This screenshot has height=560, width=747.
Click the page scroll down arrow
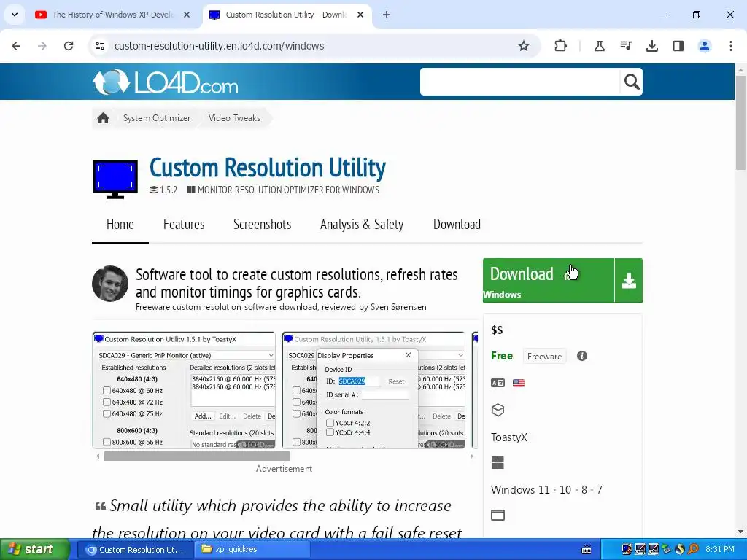click(x=741, y=532)
